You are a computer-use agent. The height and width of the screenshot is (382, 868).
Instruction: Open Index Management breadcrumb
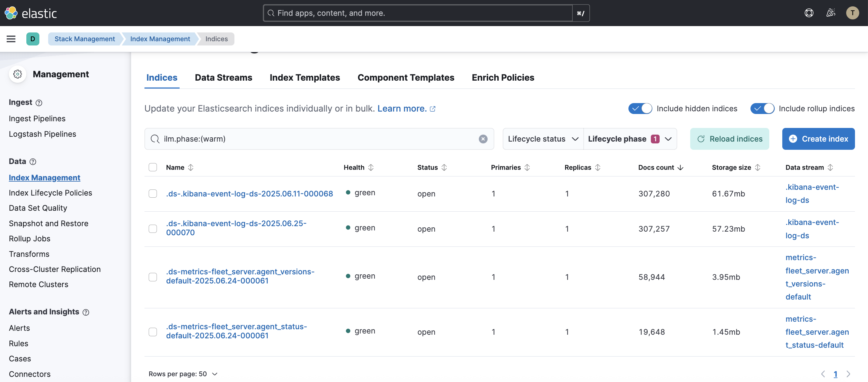coord(160,39)
